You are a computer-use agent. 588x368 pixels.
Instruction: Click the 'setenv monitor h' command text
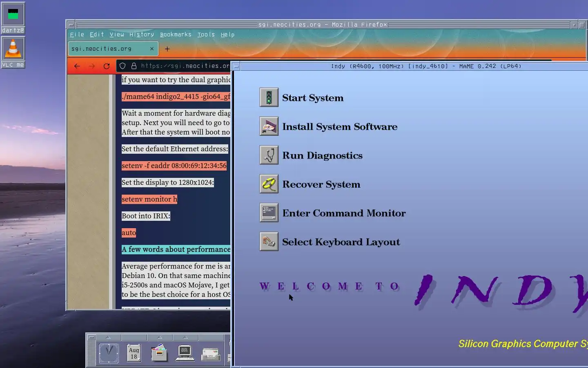[149, 199]
